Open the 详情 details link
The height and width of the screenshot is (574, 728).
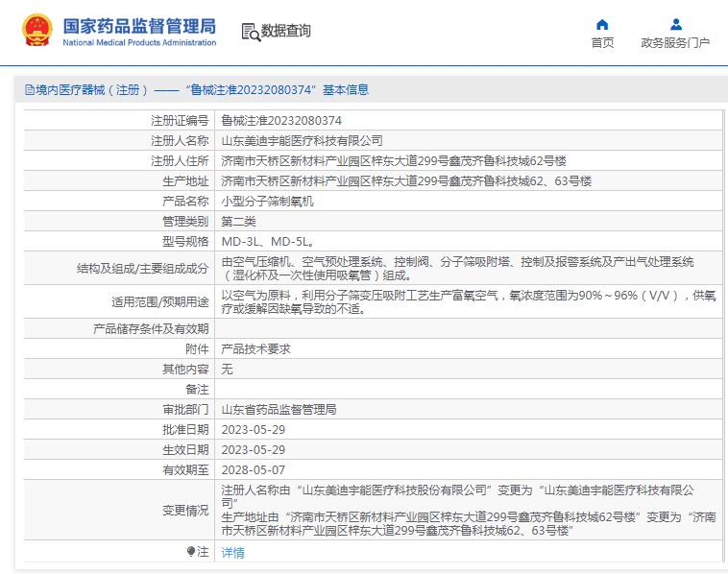click(232, 552)
